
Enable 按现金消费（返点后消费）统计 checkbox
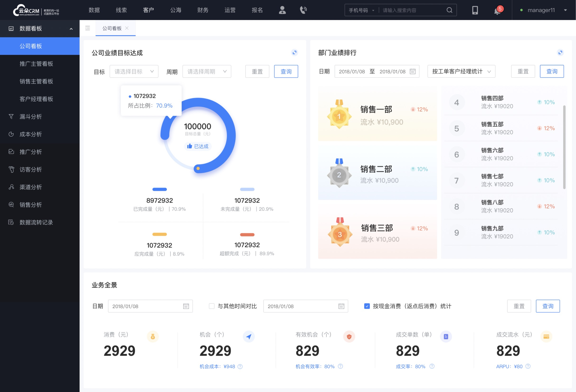click(x=365, y=306)
